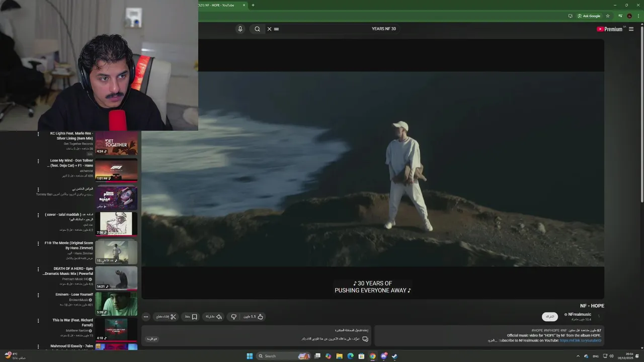Image resolution: width=644 pixels, height=362 pixels.
Task: Click the Ask Google button in address bar
Action: pyautogui.click(x=589, y=16)
